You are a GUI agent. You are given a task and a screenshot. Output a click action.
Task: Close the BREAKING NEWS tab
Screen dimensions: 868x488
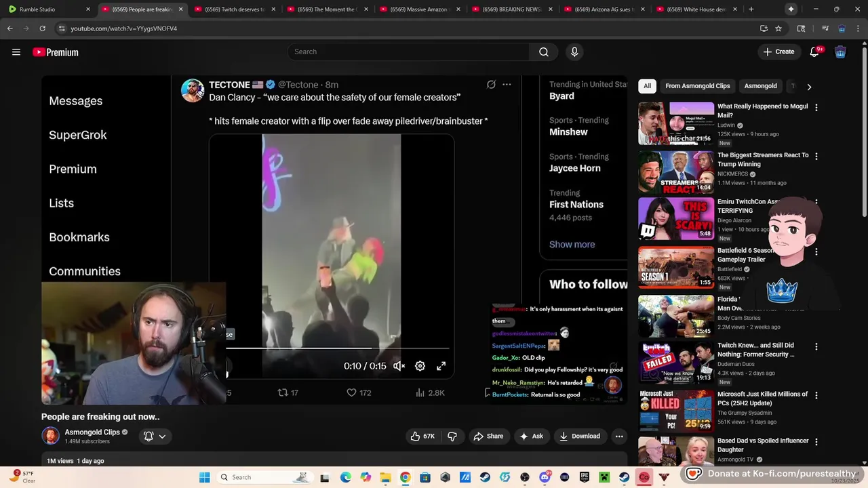[551, 9]
